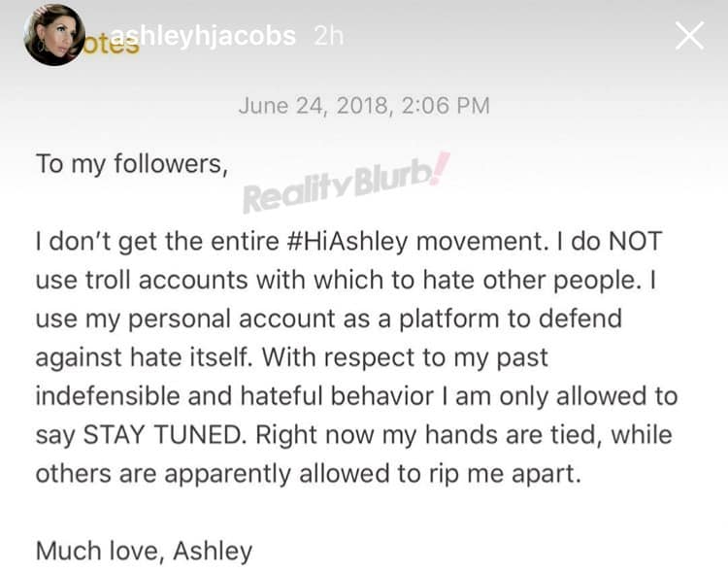
Task: Tap the words STAY TUNED
Action: tap(163, 435)
